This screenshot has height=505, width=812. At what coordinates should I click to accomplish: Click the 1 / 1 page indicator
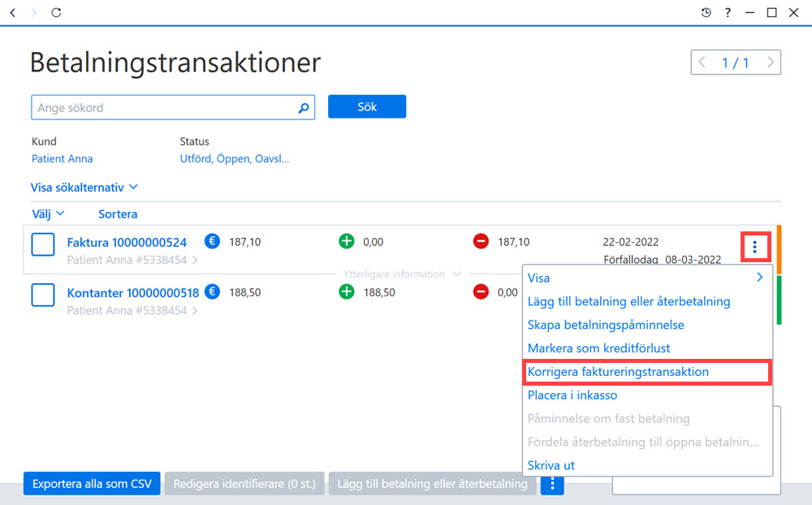coord(736,63)
